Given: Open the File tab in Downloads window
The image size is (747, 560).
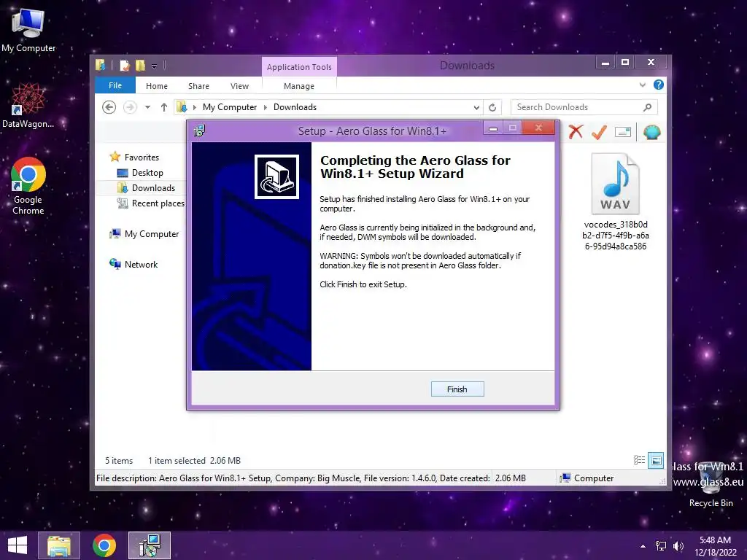Looking at the screenshot, I should [x=115, y=86].
